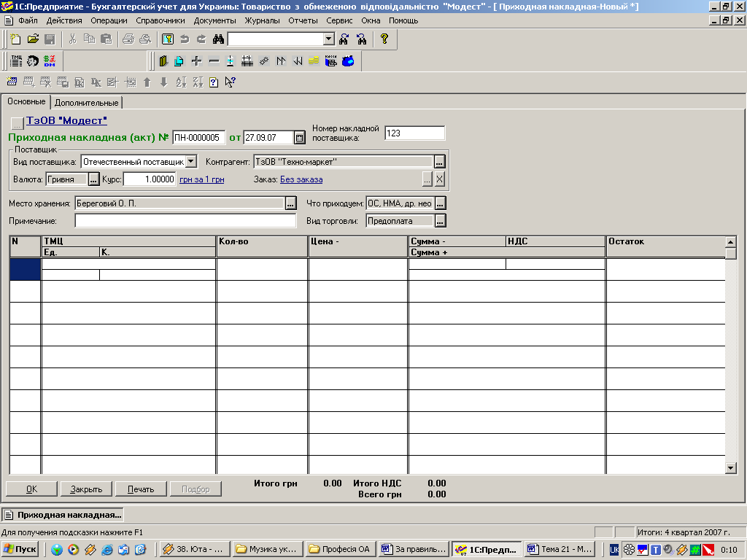Open the Справочники menu
The height and width of the screenshot is (560, 747).
[x=160, y=20]
